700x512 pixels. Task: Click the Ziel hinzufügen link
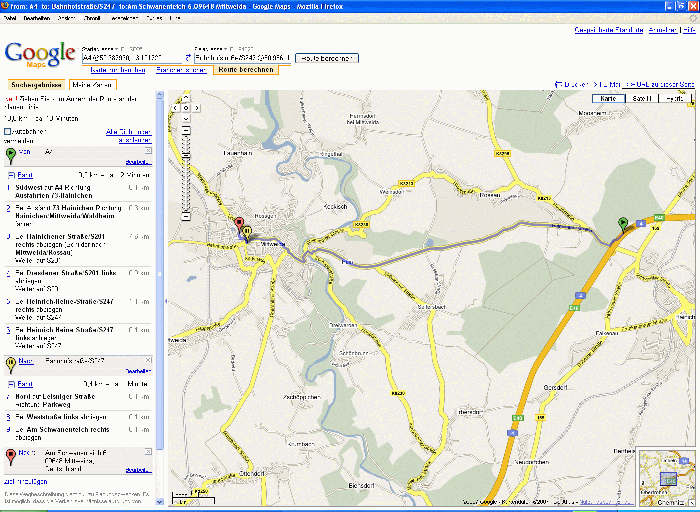25,482
